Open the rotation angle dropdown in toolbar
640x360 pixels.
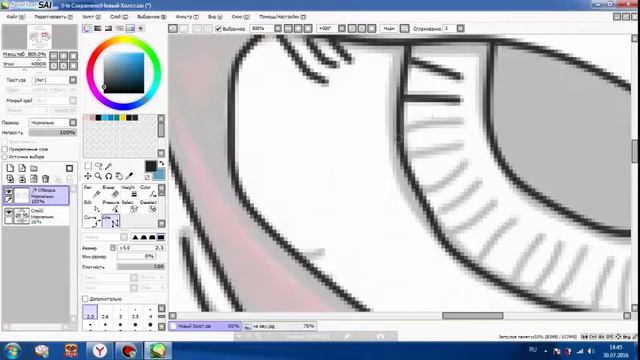[342, 29]
